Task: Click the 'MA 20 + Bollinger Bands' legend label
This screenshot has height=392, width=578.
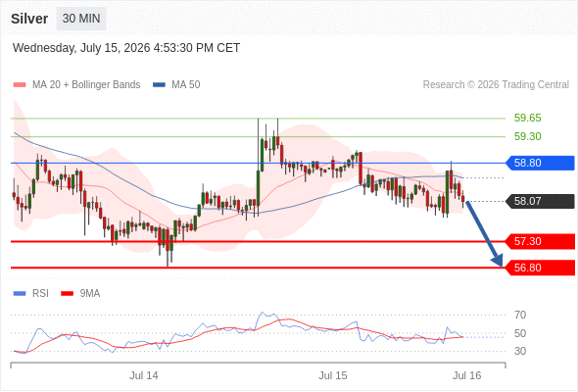Action: pos(86,85)
